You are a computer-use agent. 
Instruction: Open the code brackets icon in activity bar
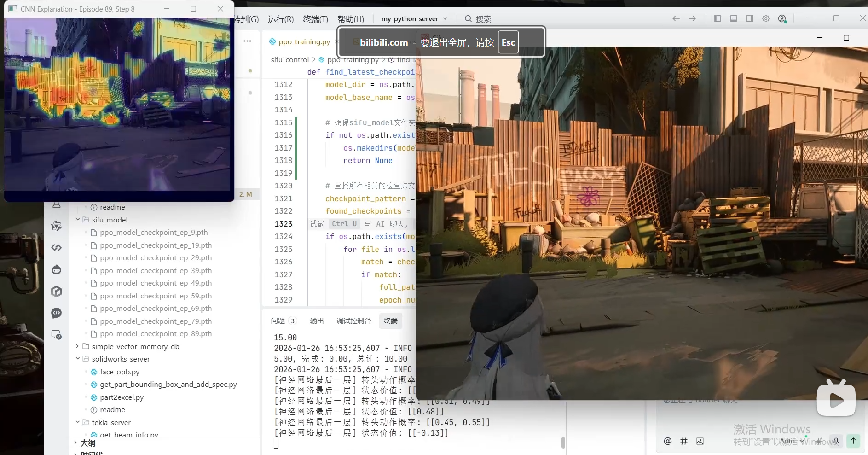(x=57, y=248)
